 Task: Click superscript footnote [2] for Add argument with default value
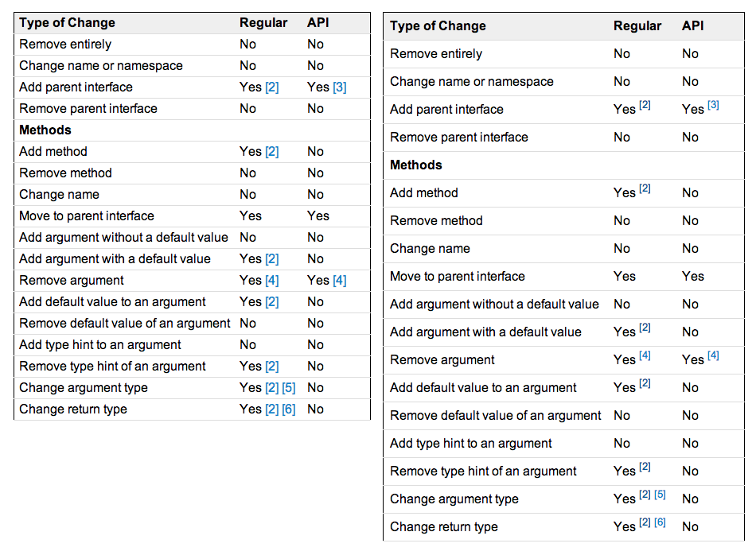(x=645, y=328)
